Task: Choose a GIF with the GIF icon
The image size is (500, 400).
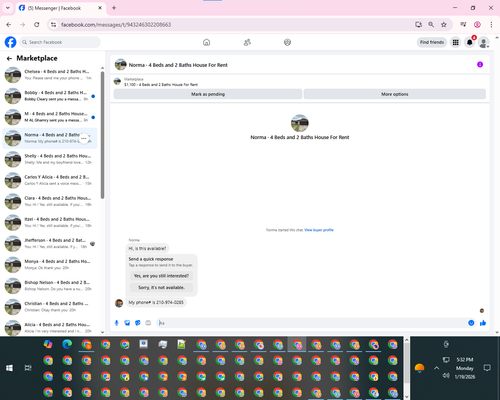Action: pyautogui.click(x=148, y=323)
